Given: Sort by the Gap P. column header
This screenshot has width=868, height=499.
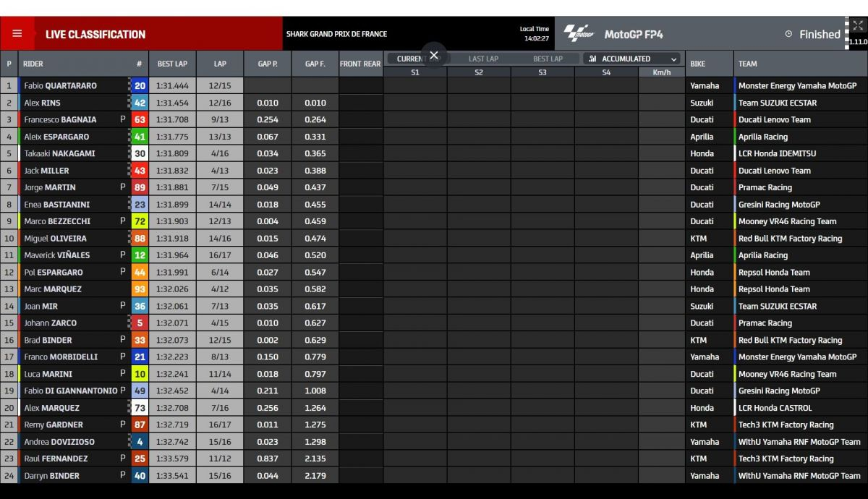Looking at the screenshot, I should click(268, 64).
